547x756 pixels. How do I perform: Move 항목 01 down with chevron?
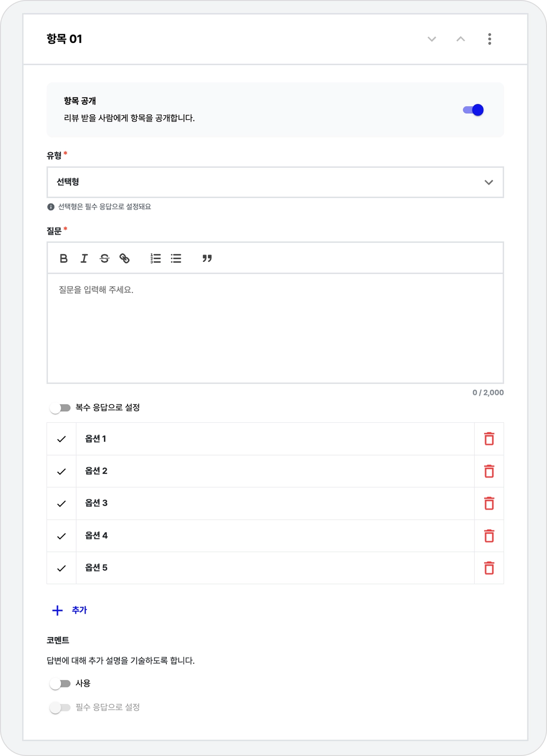coord(432,39)
